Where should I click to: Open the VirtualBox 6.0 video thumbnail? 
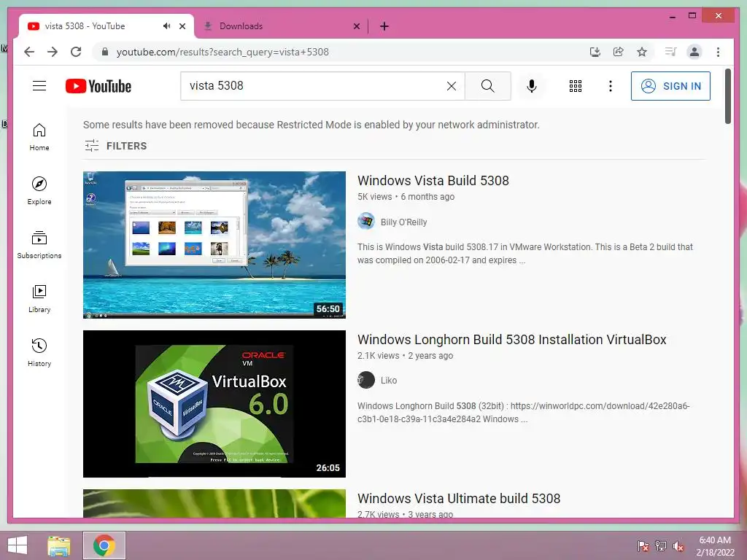pyautogui.click(x=214, y=404)
